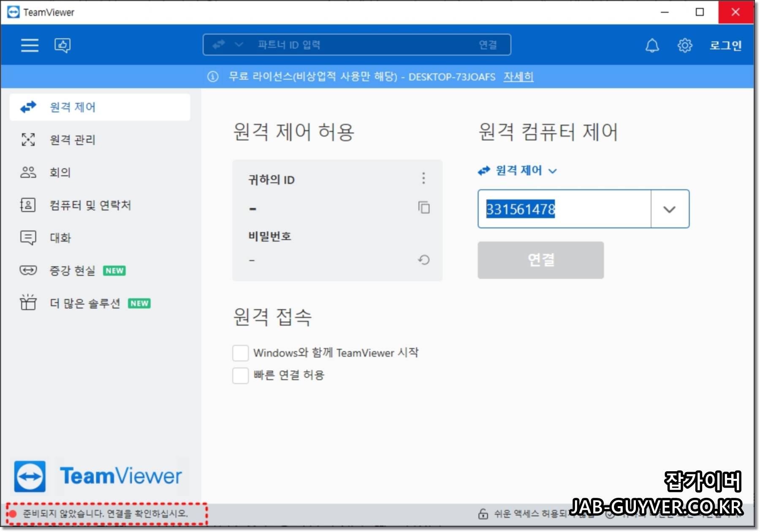Open the hamburger main menu

click(x=30, y=45)
